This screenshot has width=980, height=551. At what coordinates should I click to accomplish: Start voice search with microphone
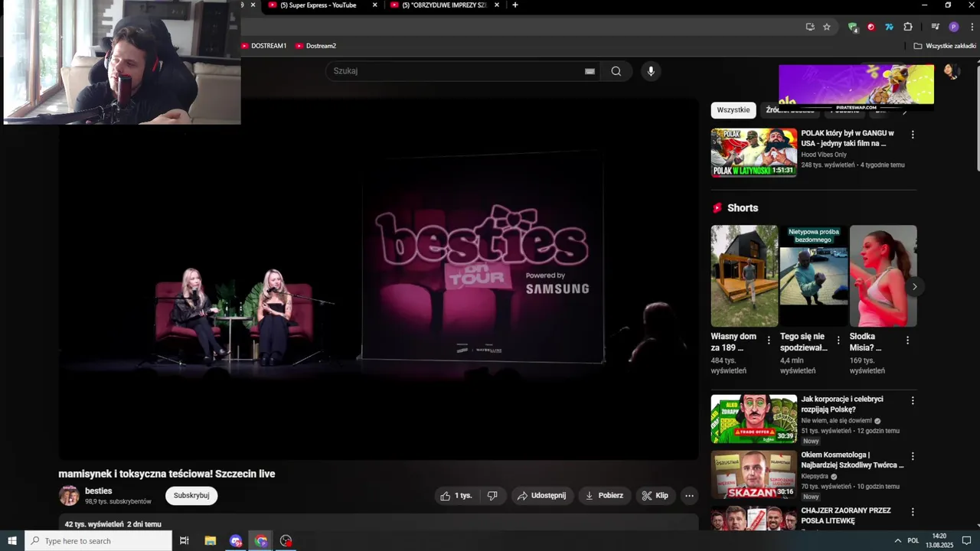click(x=651, y=71)
